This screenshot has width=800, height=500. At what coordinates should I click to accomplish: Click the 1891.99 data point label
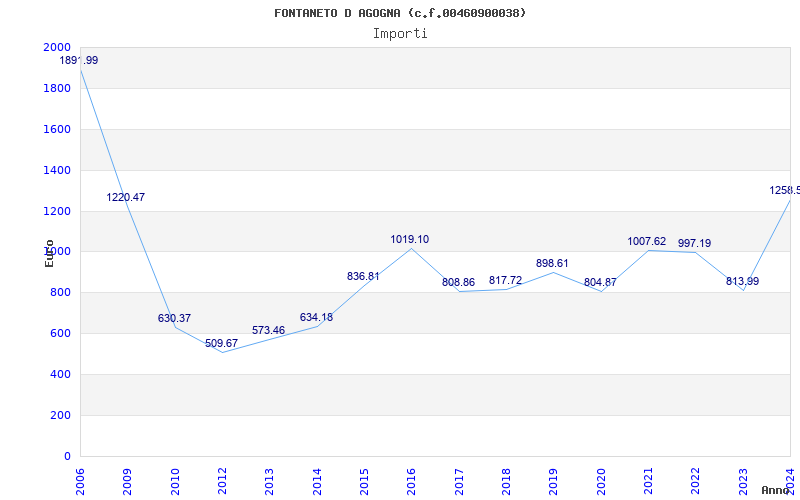[x=79, y=60]
